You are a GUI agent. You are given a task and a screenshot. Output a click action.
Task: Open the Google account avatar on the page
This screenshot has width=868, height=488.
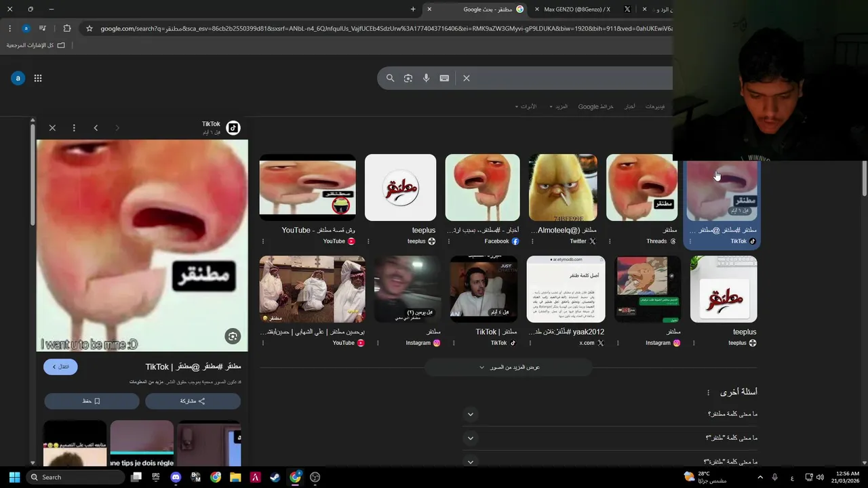click(18, 78)
